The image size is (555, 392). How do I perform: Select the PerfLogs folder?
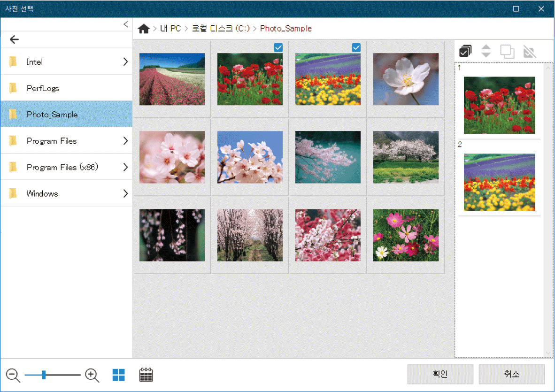point(43,88)
